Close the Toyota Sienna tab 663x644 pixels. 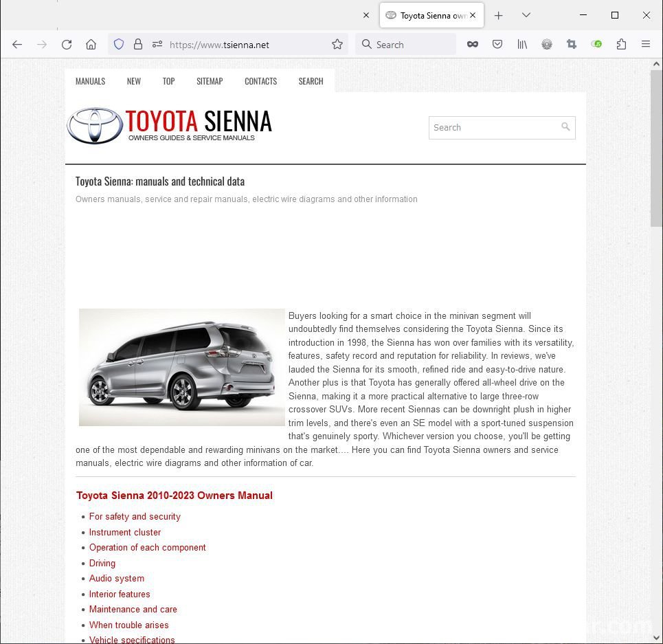point(473,15)
